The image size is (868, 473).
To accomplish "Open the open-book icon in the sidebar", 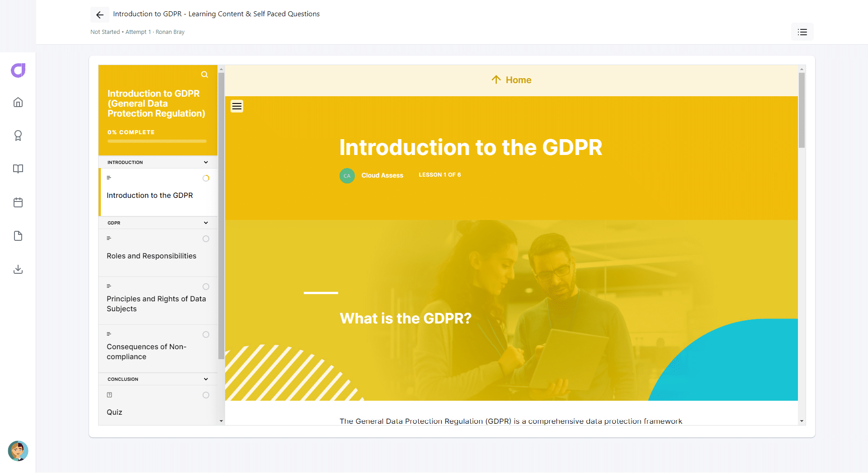I will click(x=18, y=169).
